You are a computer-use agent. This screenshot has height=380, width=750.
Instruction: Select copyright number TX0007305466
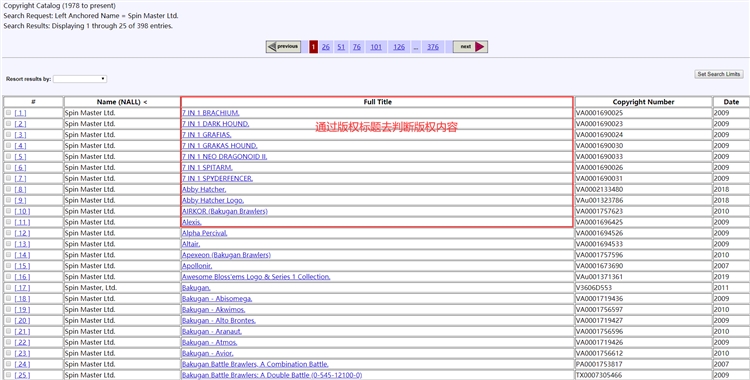point(599,375)
